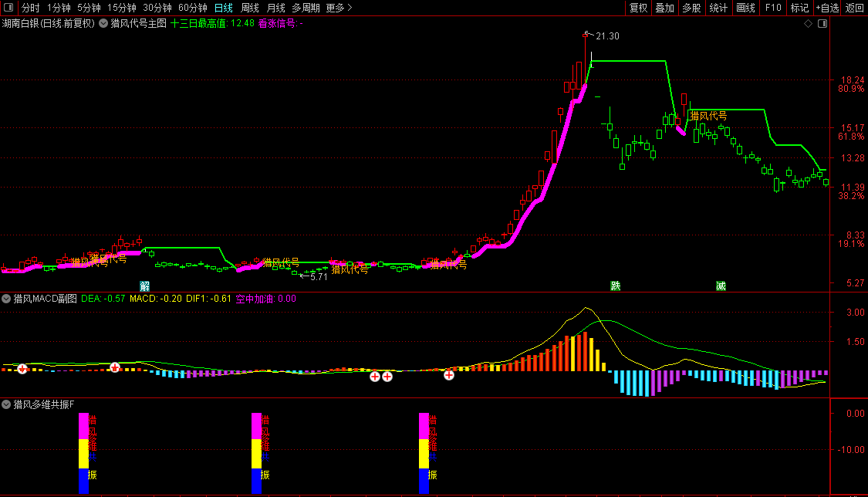The height and width of the screenshot is (497, 868).
Task: Click the 叠加 overlay button
Action: [665, 8]
